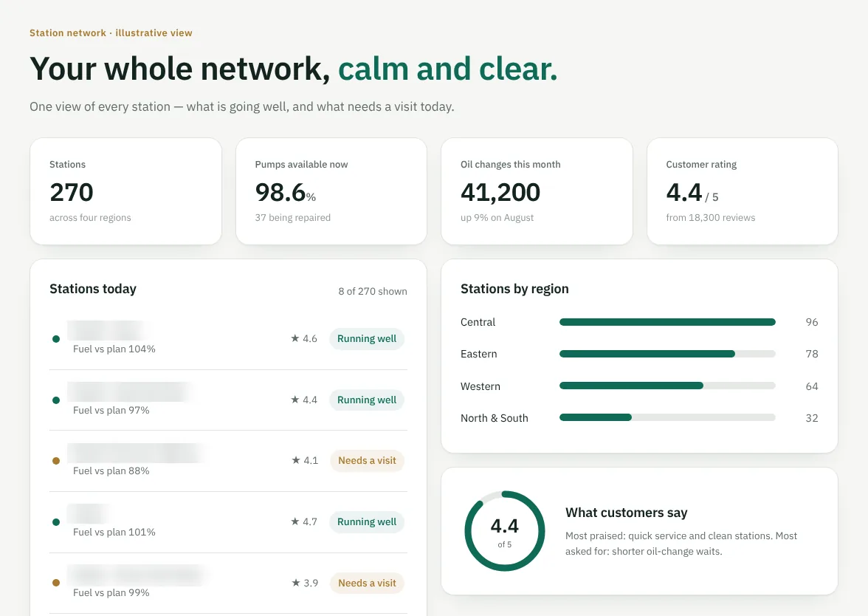
Task: Select the Needs a visit badge for the 99% station
Action: click(367, 583)
